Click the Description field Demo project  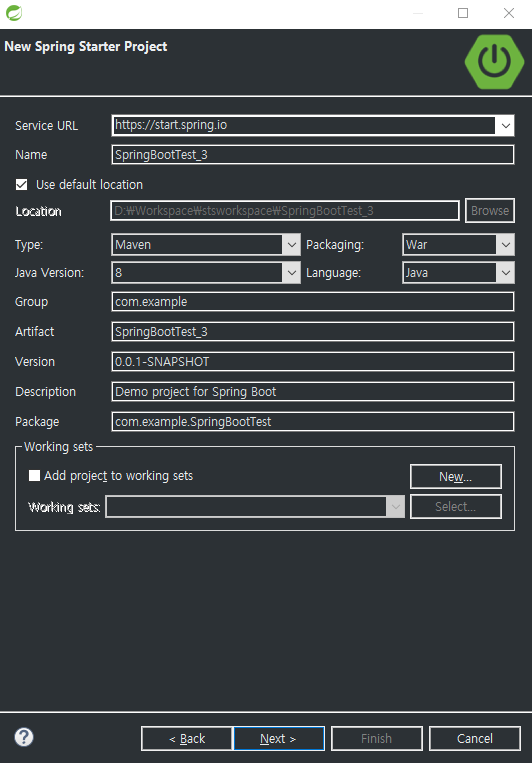click(x=312, y=392)
